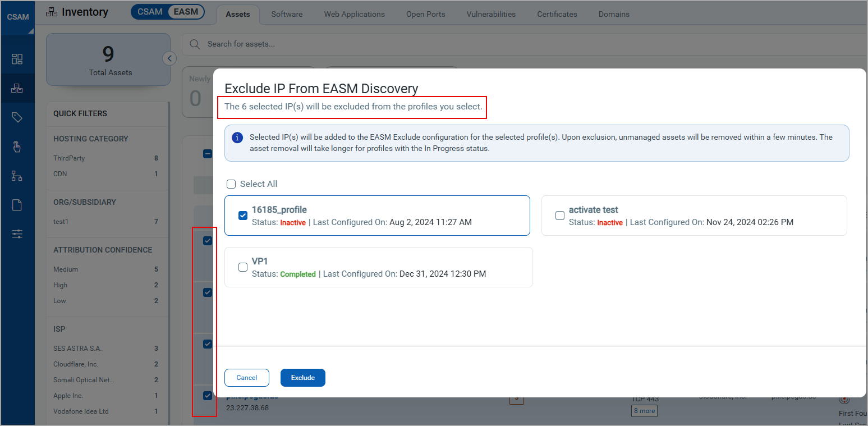Click the hand-pointer Responses icon in sidebar
The height and width of the screenshot is (426, 868).
[x=18, y=146]
